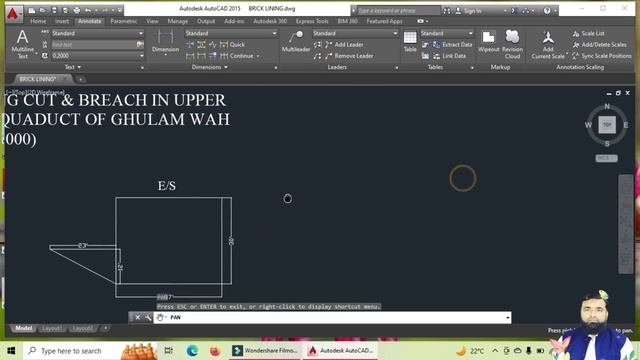The height and width of the screenshot is (360, 640).
Task: Click Add Current Scale
Action: tap(548, 44)
